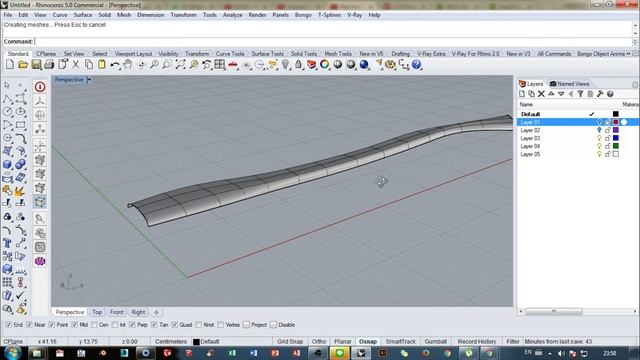Toggle SmartTrack in the status bar

[400, 341]
